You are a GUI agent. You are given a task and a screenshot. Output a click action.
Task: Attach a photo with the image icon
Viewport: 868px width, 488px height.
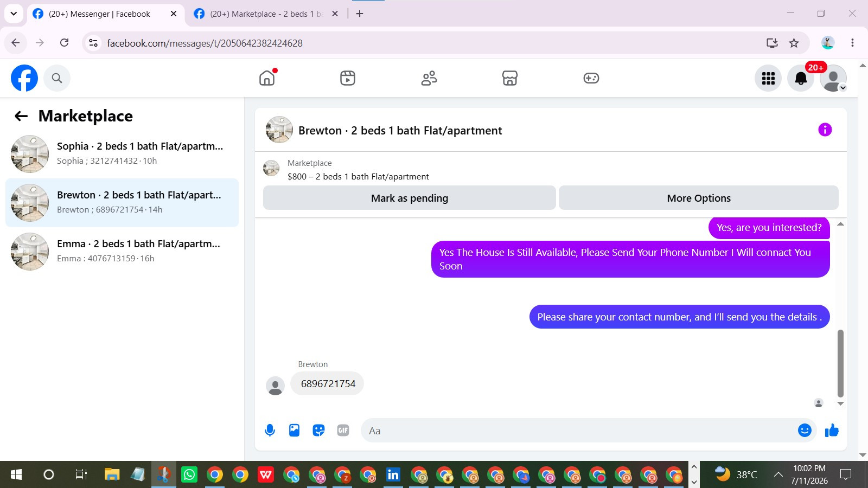(294, 431)
